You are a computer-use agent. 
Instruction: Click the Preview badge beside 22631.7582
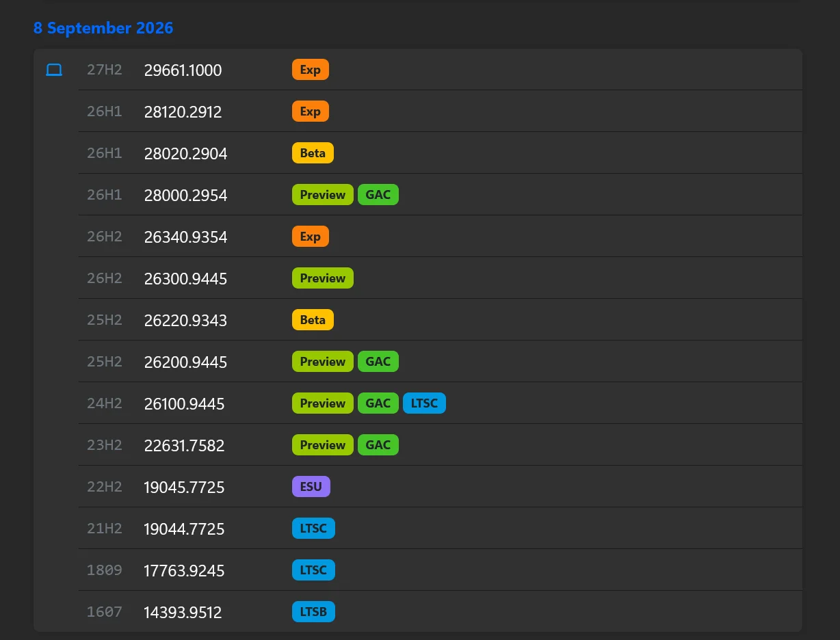pyautogui.click(x=323, y=445)
